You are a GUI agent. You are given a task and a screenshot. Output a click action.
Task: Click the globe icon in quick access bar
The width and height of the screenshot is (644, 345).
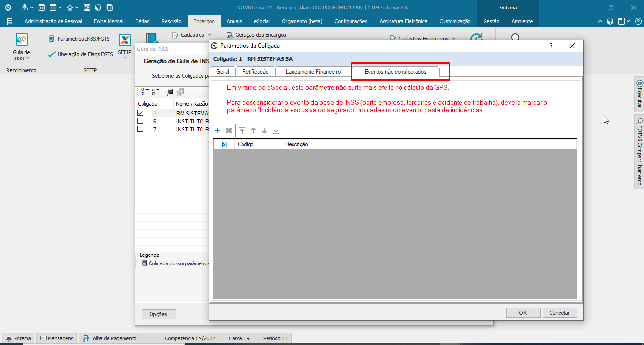point(98,8)
